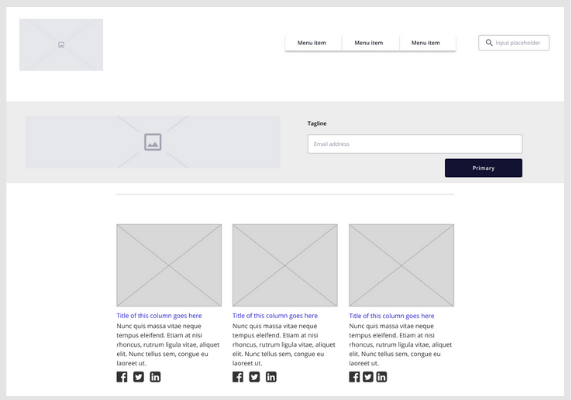Open Facebook icon under the first column
The width and height of the screenshot is (571, 400).
pyautogui.click(x=122, y=377)
